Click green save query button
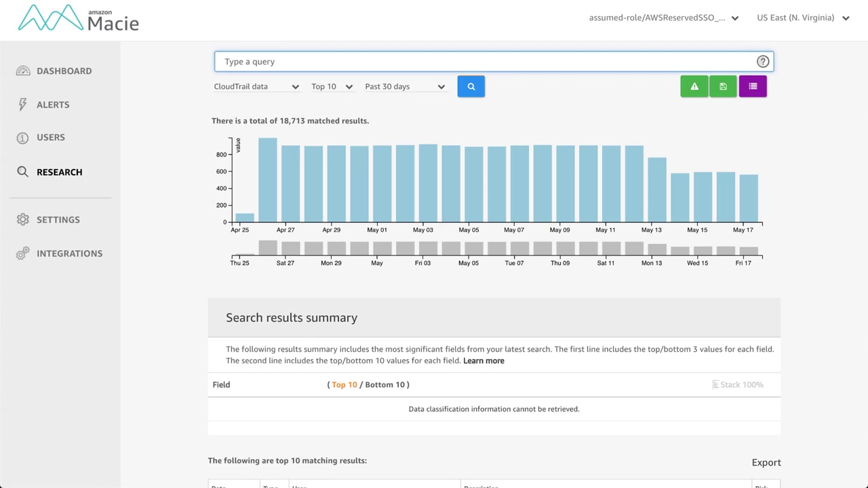Viewport: 868px width, 488px height. coord(723,87)
